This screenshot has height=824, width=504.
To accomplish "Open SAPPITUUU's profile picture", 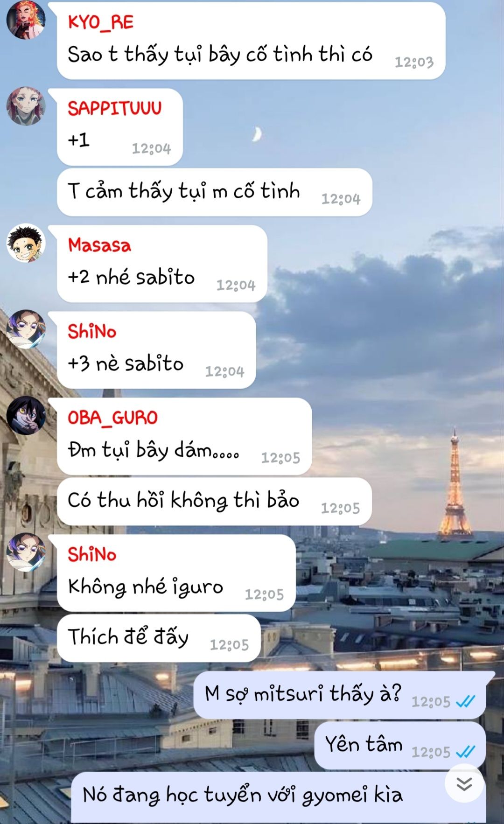I will [26, 106].
